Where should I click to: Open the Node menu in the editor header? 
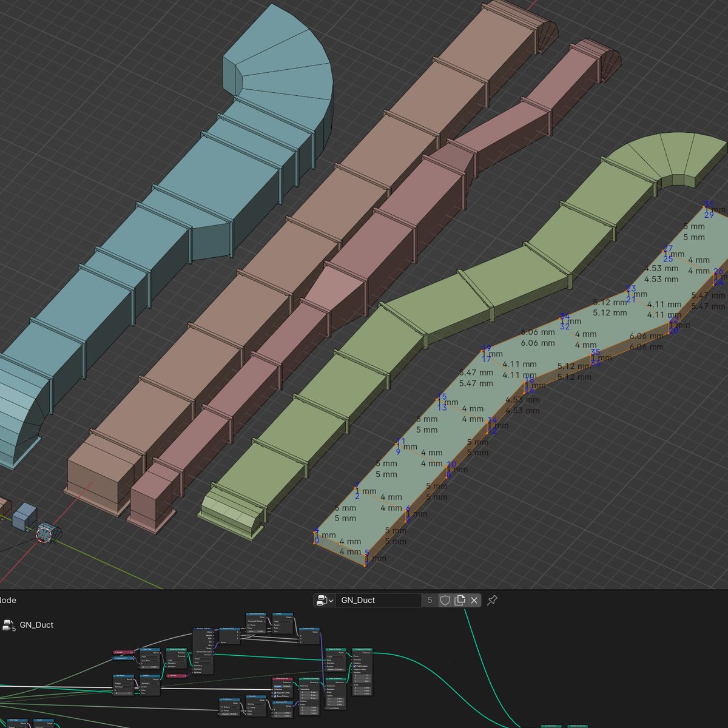click(x=7, y=601)
